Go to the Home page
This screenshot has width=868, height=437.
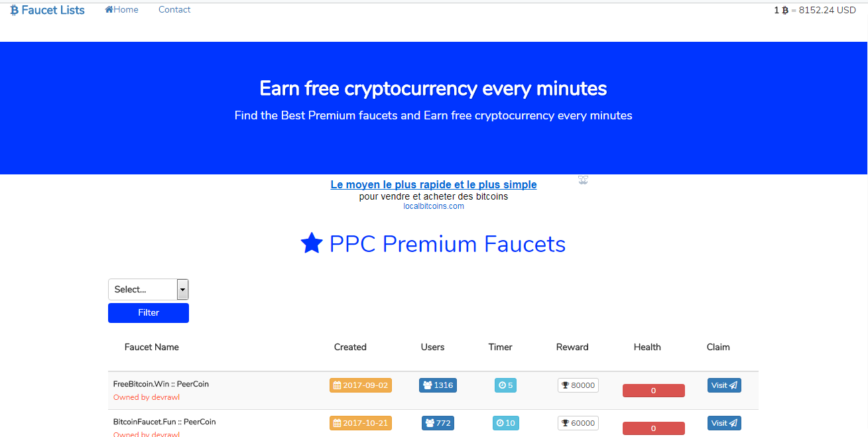122,10
